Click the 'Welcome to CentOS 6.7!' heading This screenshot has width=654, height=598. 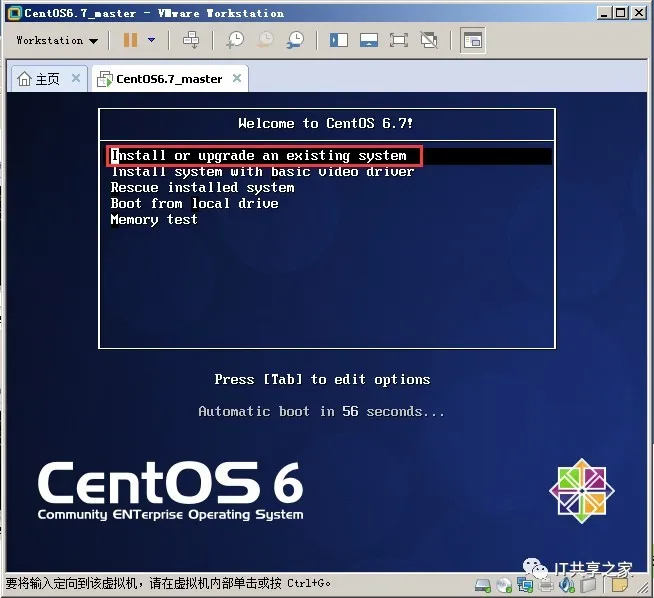326,123
